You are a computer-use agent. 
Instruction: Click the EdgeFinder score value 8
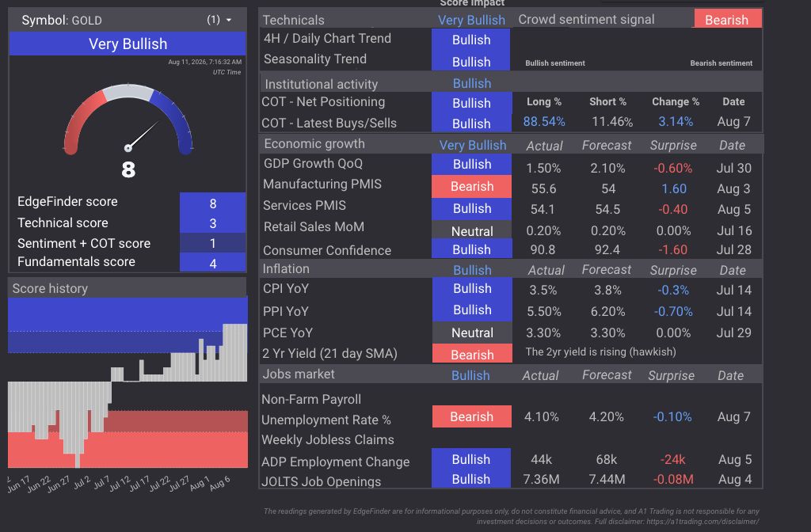[x=212, y=203]
